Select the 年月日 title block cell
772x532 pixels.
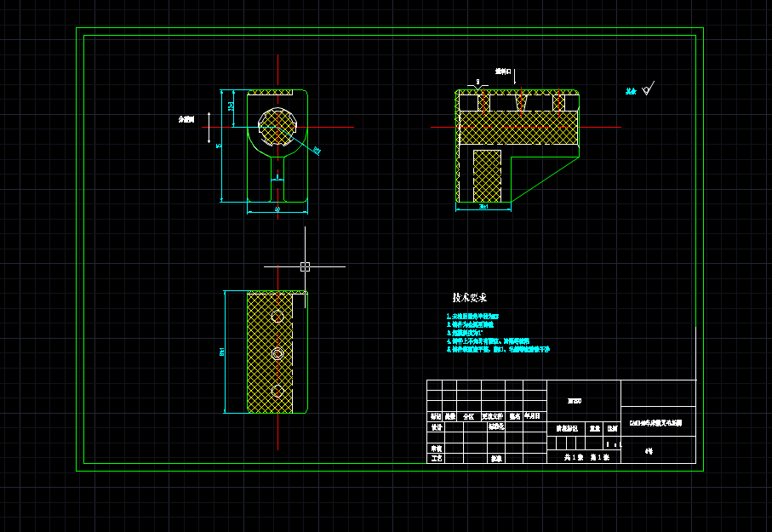tap(533, 416)
